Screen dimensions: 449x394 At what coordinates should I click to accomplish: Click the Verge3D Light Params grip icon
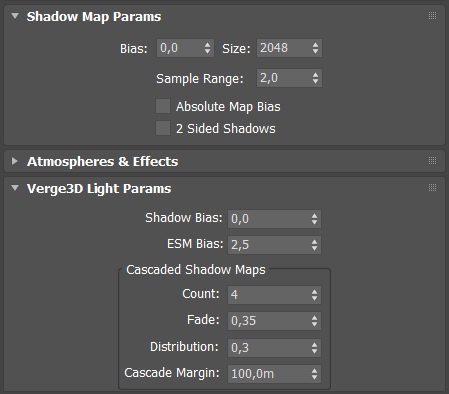click(x=432, y=188)
